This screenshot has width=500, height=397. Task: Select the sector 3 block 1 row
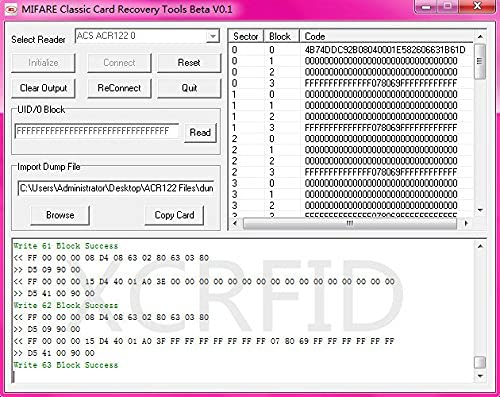351,194
